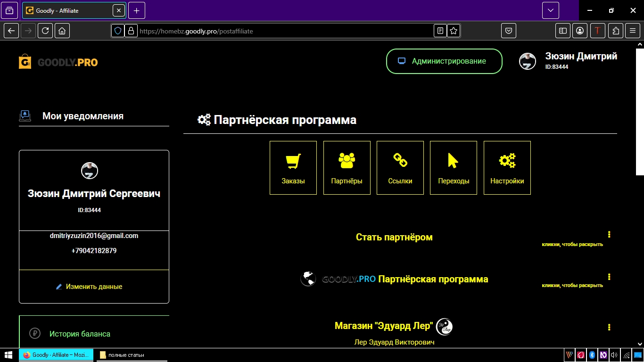Expand the Стать партнёром section
Image resolution: width=644 pixels, height=362 pixels.
(394, 237)
